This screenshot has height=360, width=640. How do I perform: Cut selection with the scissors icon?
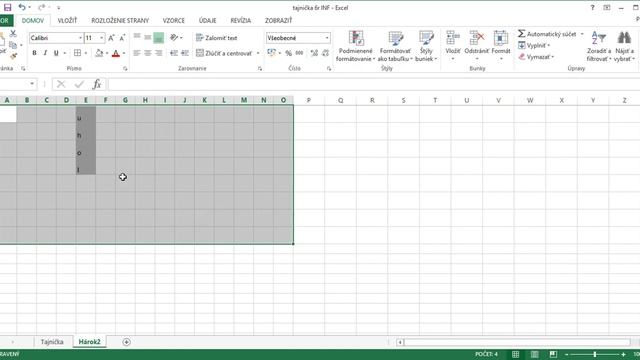pyautogui.click(x=13, y=34)
